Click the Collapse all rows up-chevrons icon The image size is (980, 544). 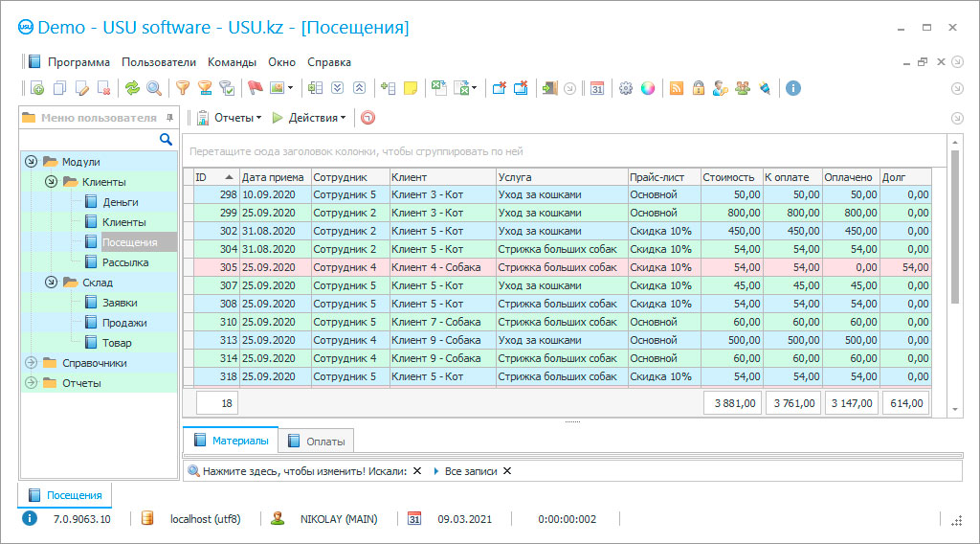coord(360,88)
